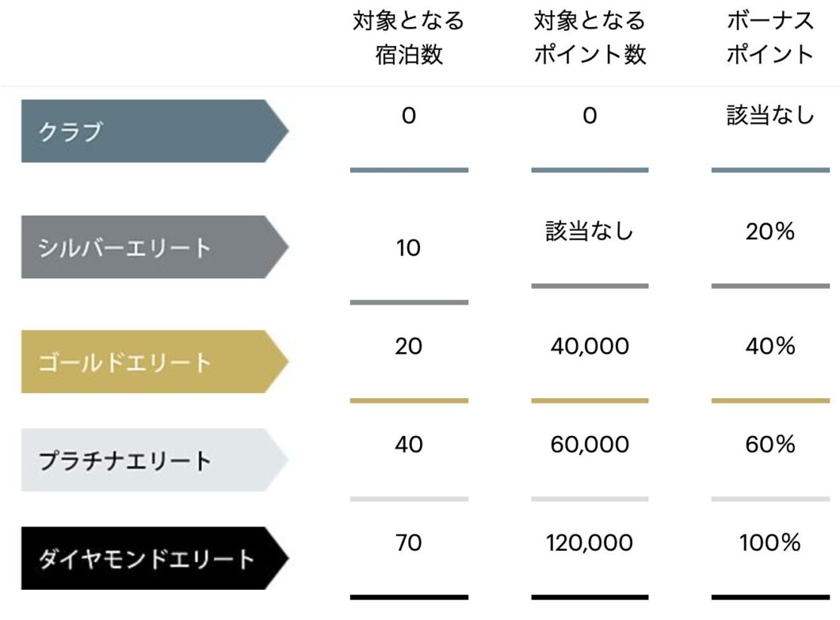The height and width of the screenshot is (620, 840).
Task: Select the 40,000 points value for Gold
Action: tap(590, 346)
